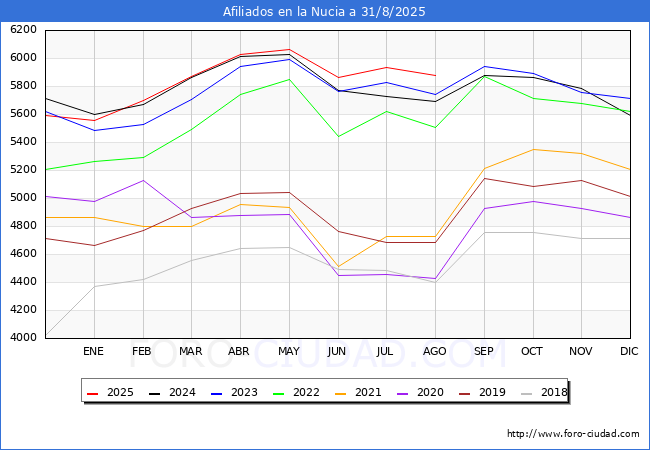
Task: Click the 4600 y-axis value
Action: 24,254
